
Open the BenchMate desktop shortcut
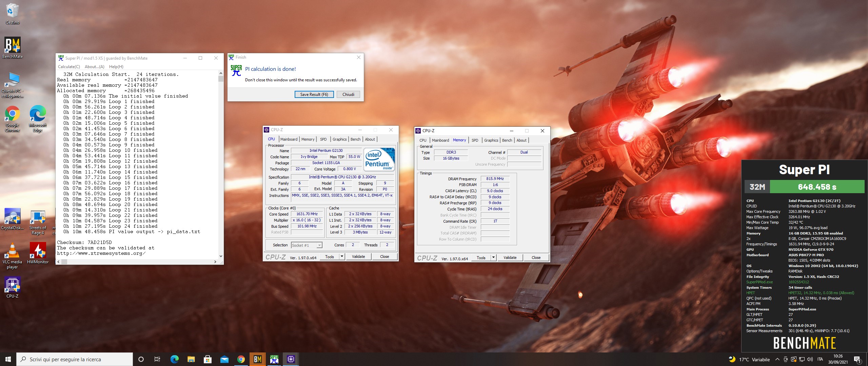tap(13, 48)
